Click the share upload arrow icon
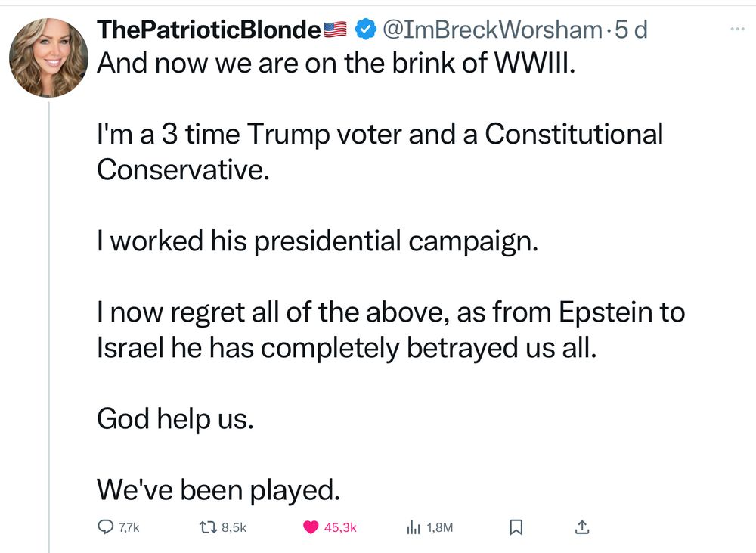The height and width of the screenshot is (553, 756). click(x=583, y=527)
